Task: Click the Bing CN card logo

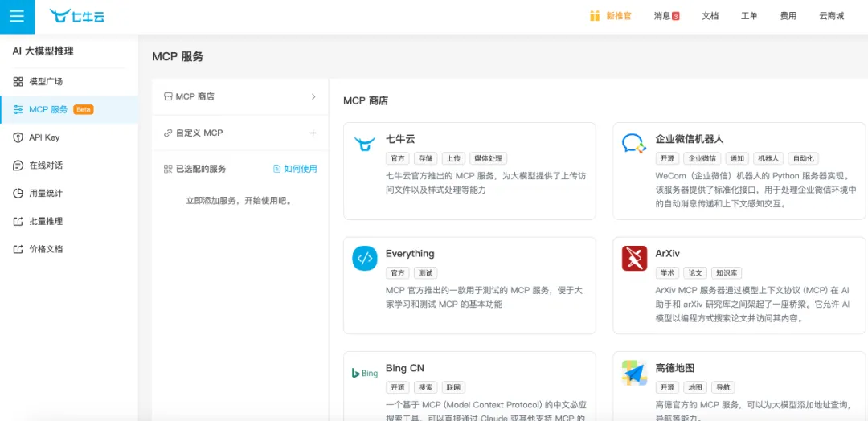Action: click(x=365, y=374)
